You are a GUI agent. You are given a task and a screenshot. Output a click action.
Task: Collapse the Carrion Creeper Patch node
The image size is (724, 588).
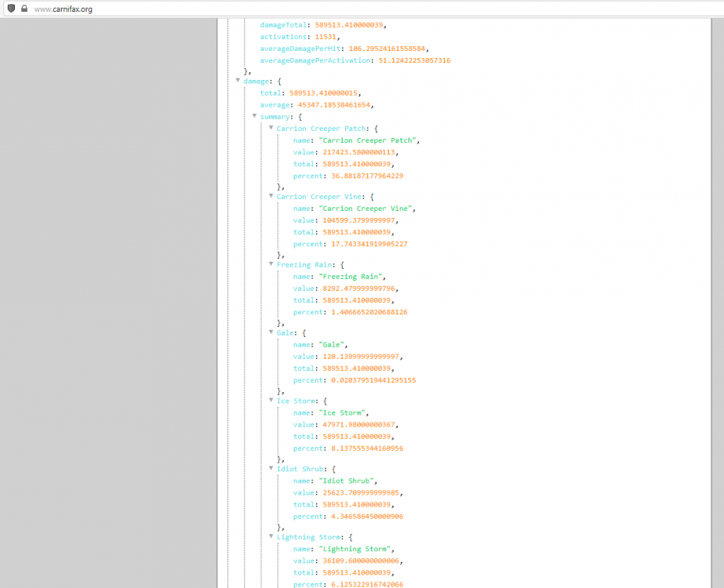click(x=271, y=128)
